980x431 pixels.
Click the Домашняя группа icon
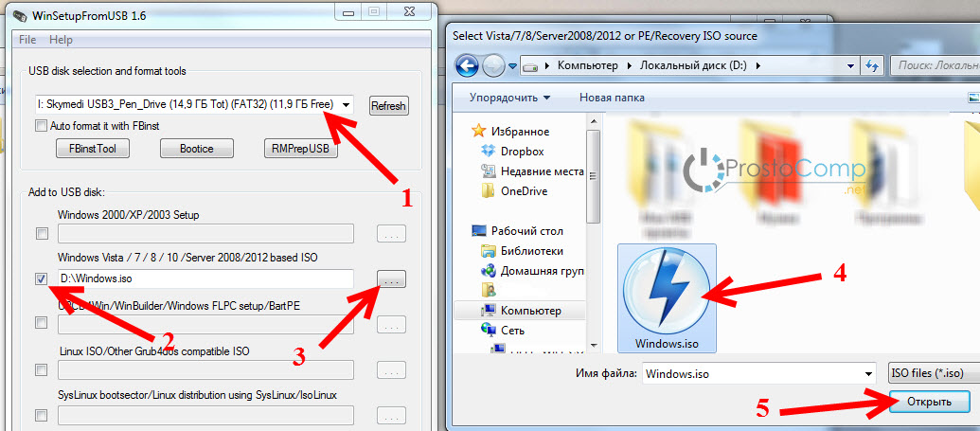point(489,271)
